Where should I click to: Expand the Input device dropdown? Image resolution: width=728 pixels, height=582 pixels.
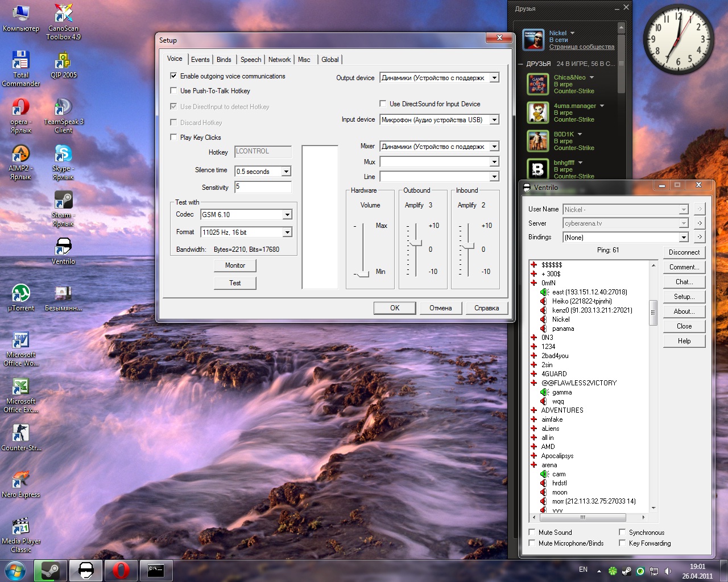pyautogui.click(x=494, y=120)
